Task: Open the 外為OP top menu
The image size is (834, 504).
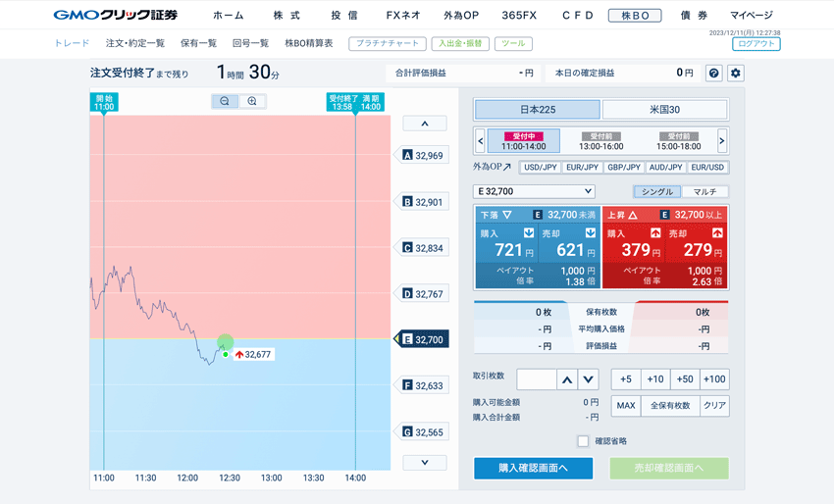Action: pos(461,16)
